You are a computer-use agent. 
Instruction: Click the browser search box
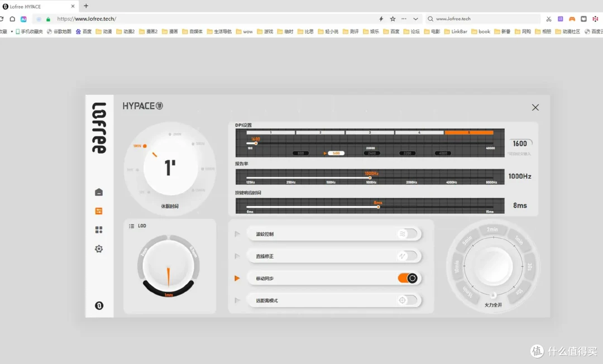click(484, 19)
